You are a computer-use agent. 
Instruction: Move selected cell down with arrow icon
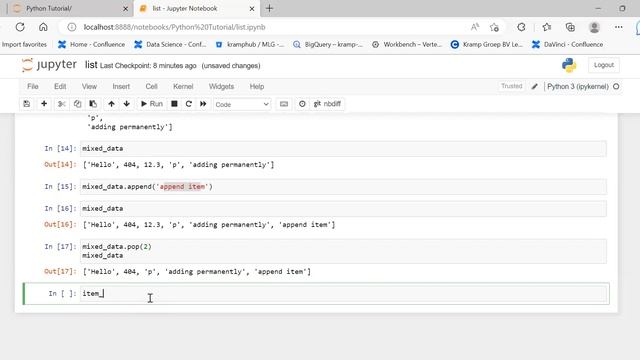127,104
